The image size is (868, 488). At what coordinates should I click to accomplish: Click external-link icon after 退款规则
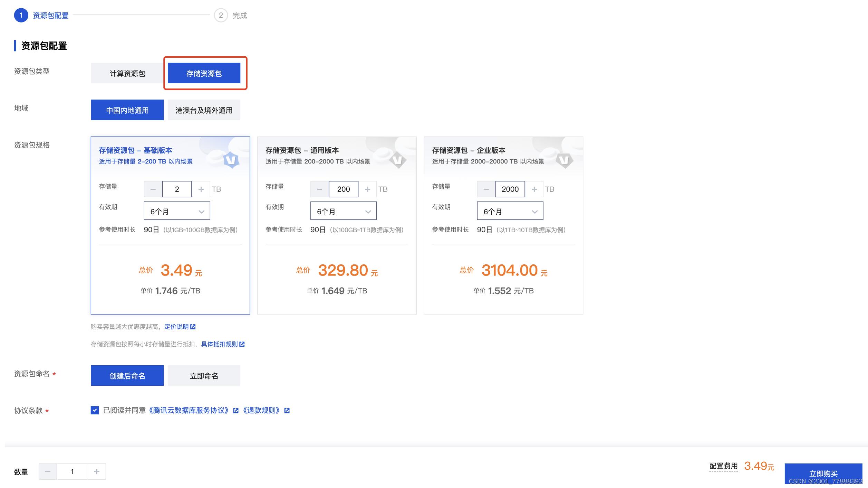point(287,411)
